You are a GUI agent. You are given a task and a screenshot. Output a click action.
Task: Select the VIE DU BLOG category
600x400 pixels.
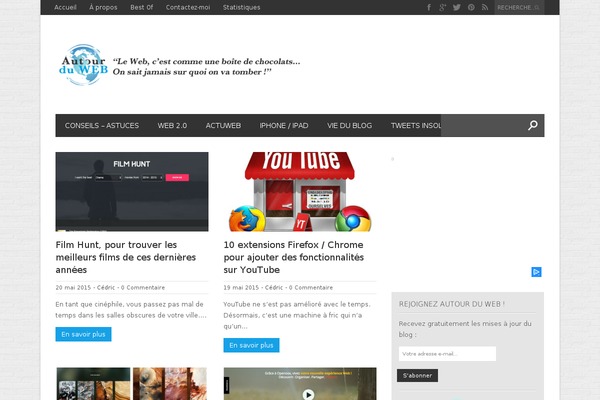pos(349,126)
